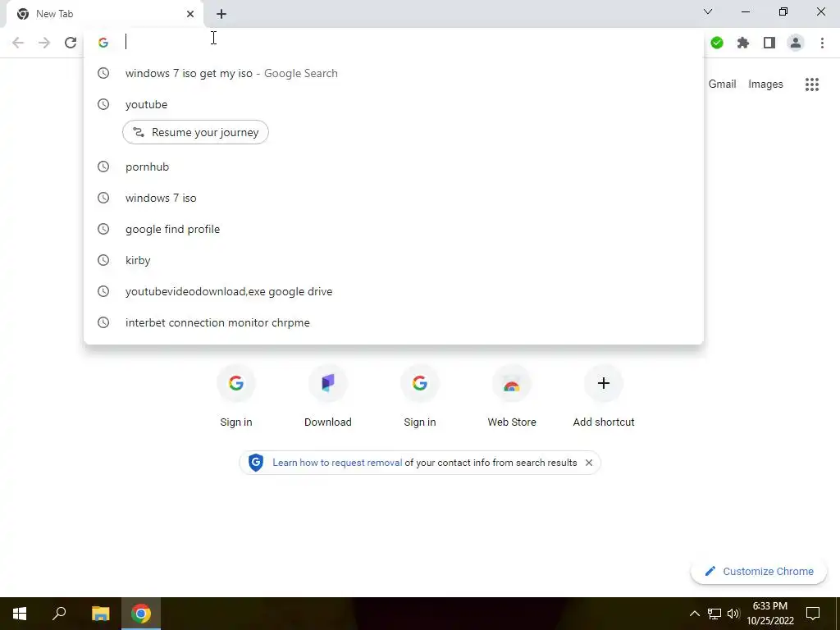The width and height of the screenshot is (840, 630).
Task: Click Learn how to request removal link
Action: [337, 463]
